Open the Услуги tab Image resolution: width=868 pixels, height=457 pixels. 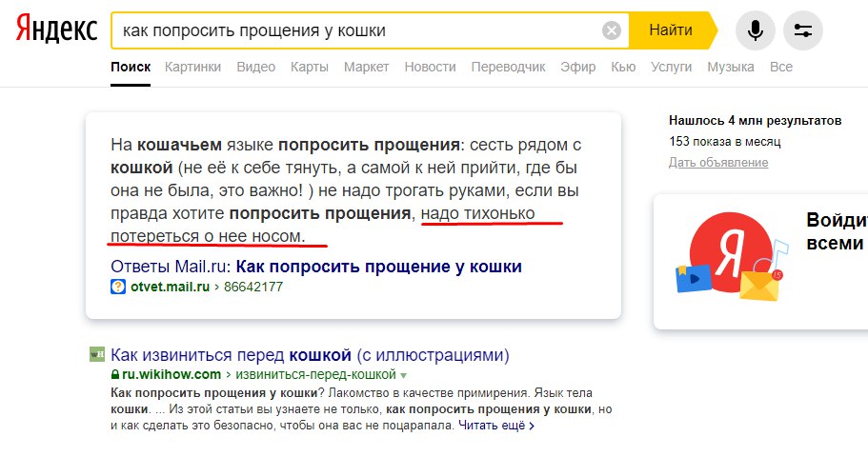point(671,67)
